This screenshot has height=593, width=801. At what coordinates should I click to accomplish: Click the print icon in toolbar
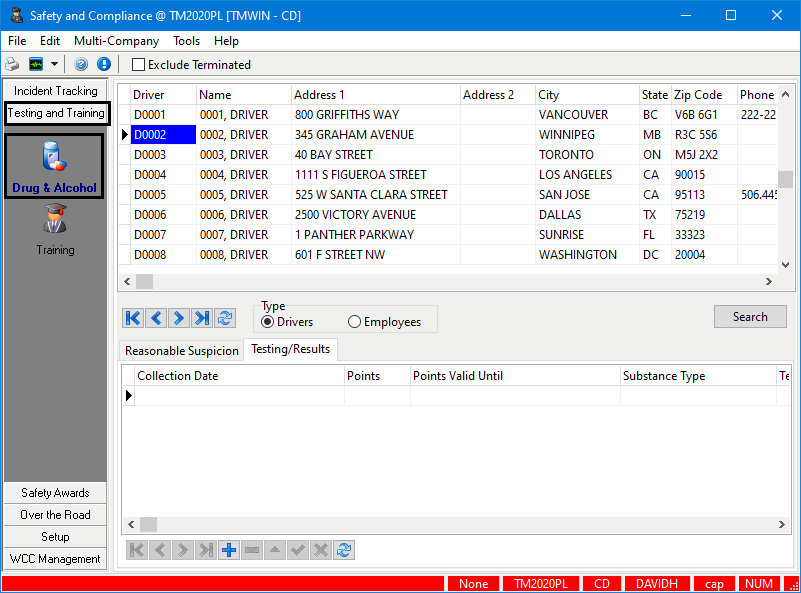12,64
